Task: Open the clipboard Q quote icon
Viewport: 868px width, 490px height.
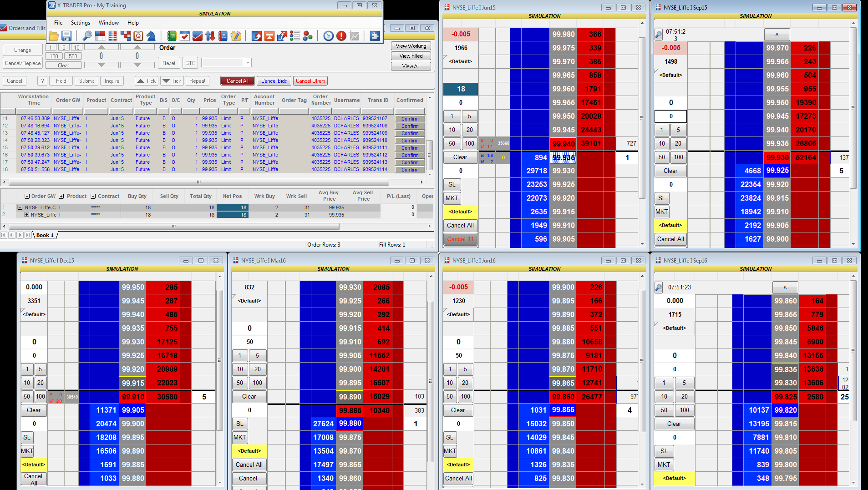Action: 138,36
